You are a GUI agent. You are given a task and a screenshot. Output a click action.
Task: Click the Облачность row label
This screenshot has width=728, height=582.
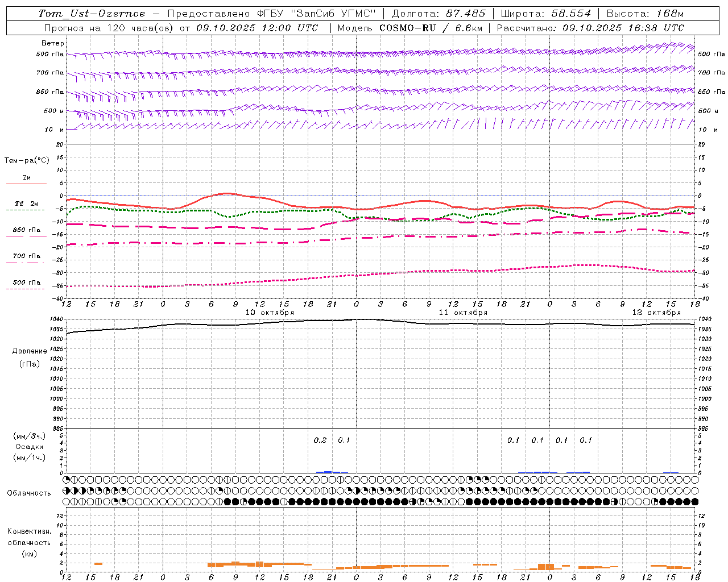pyautogui.click(x=29, y=493)
